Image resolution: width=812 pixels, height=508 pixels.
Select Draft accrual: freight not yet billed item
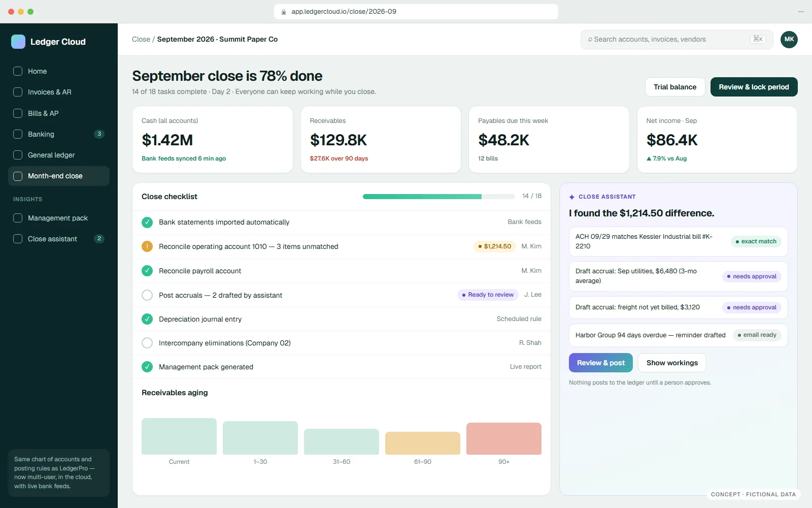[x=678, y=307]
